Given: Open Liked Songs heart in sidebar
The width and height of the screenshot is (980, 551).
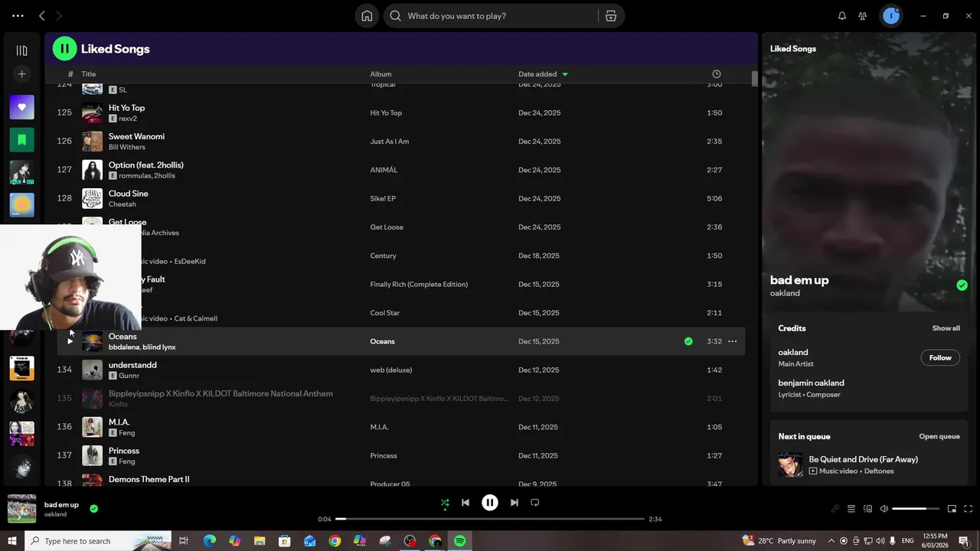Looking at the screenshot, I should point(21,107).
